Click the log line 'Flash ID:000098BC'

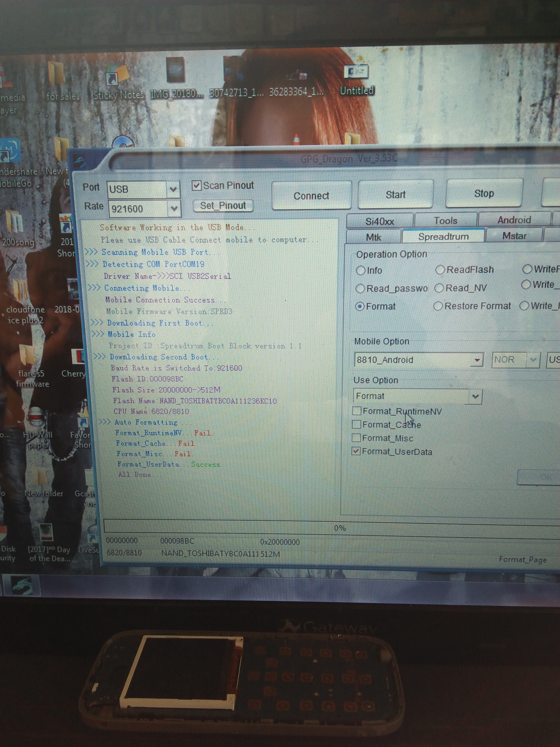[148, 379]
